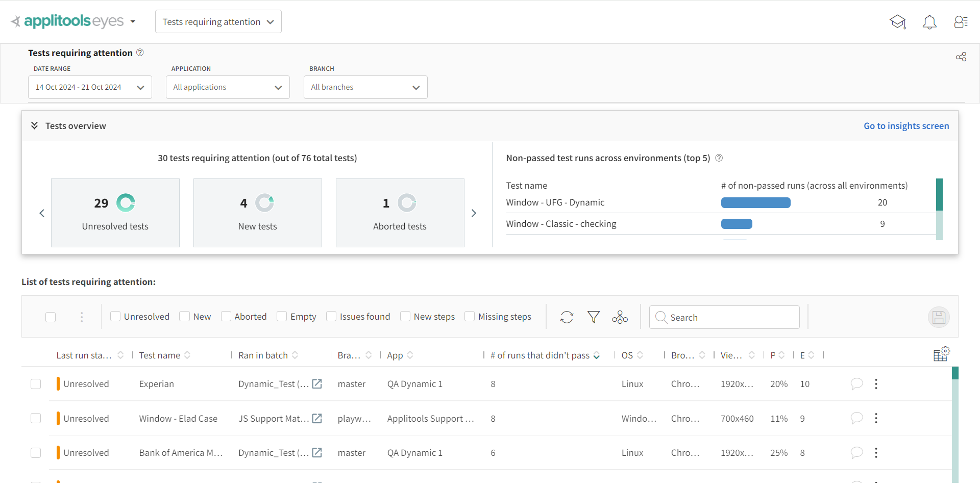Select the 29 Unresolved tests card

(115, 213)
